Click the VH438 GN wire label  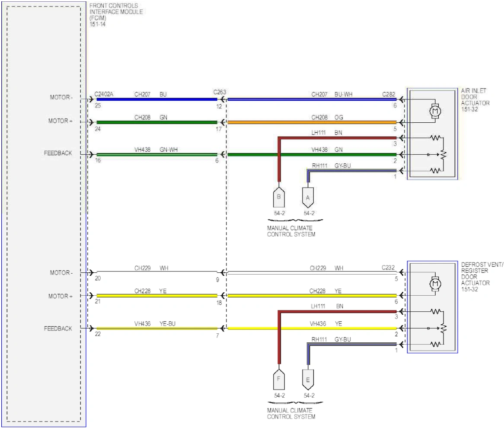pyautogui.click(x=327, y=150)
